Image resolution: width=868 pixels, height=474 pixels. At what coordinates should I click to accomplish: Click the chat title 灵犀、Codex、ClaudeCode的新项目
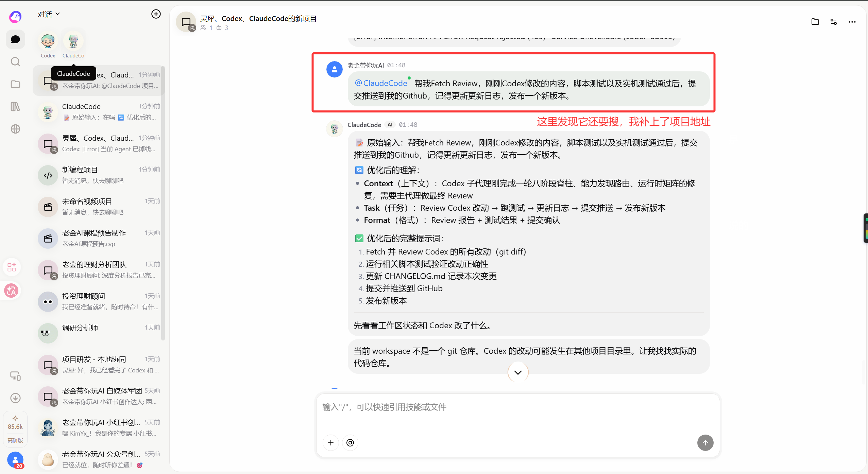click(x=258, y=19)
